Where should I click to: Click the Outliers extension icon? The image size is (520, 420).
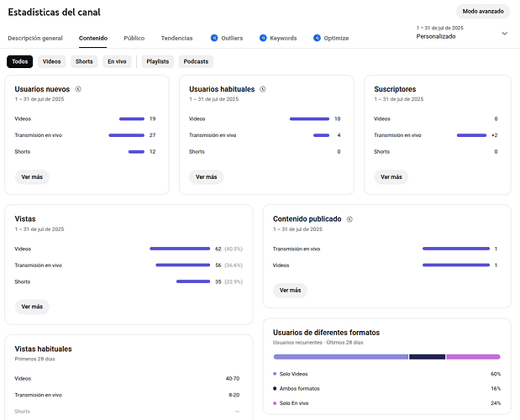pos(214,38)
